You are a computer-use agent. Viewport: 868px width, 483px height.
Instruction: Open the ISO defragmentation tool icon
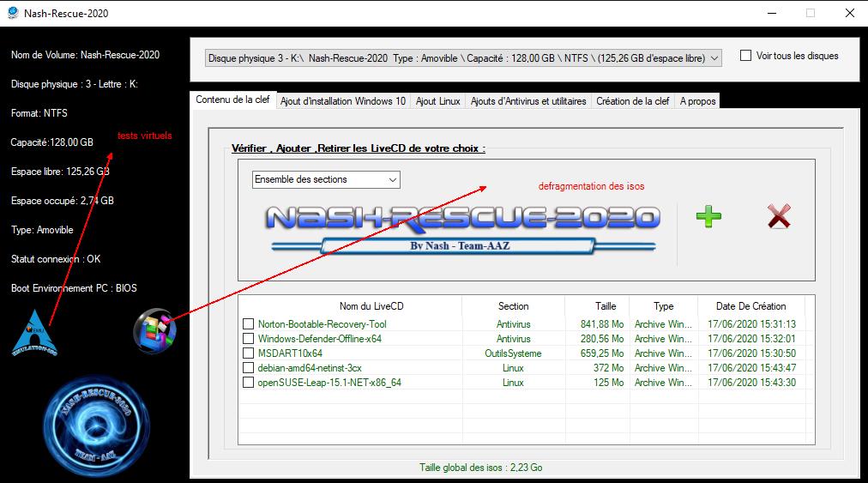[x=155, y=330]
